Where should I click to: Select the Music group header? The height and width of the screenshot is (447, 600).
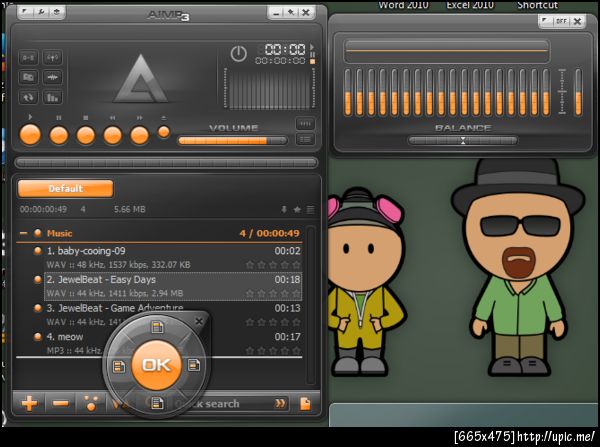click(x=159, y=233)
